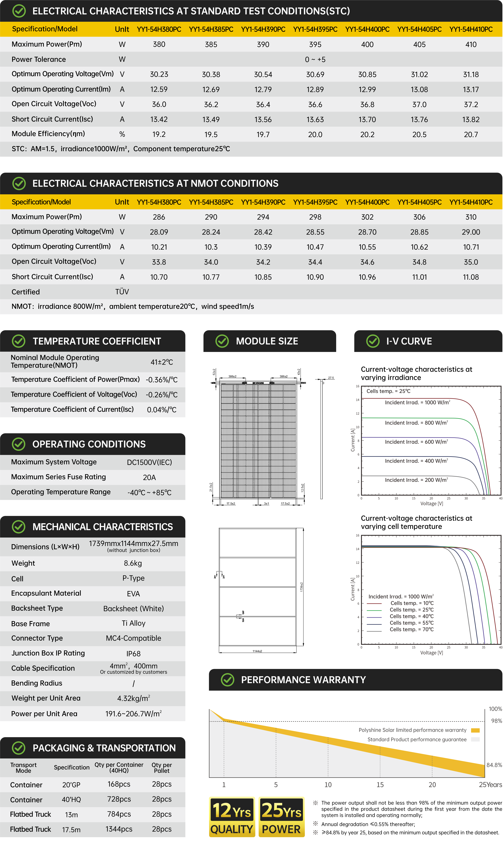Click the Operating Conditions checkmark icon
The height and width of the screenshot is (843, 504).
pos(19,444)
